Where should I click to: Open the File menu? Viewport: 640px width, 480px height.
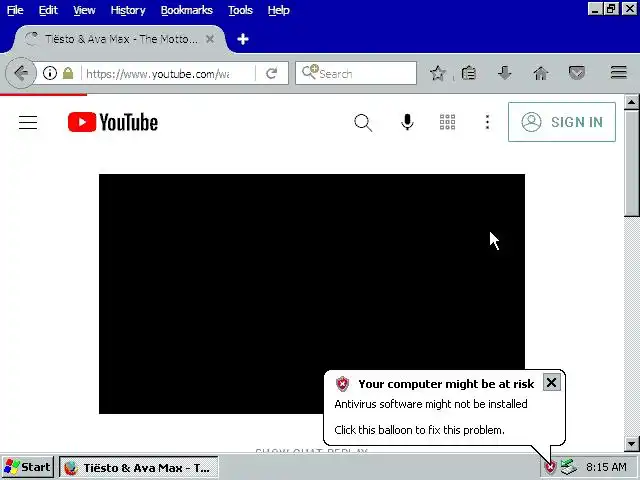15,10
